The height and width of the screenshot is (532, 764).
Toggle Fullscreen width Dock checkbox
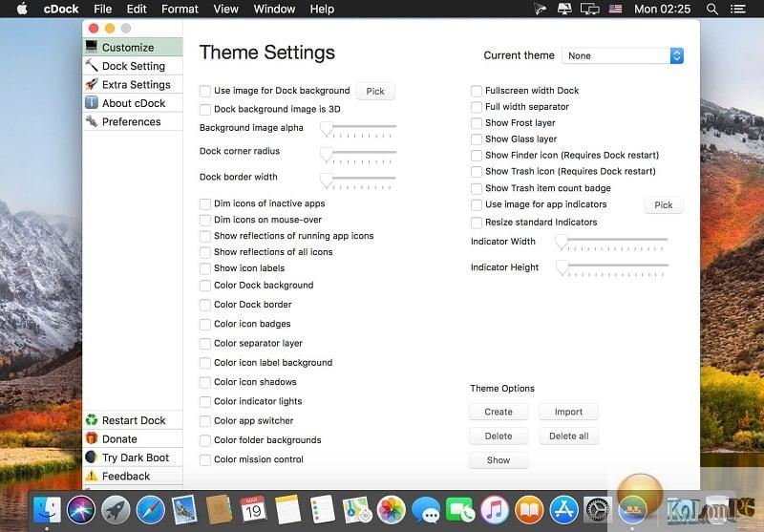click(477, 91)
